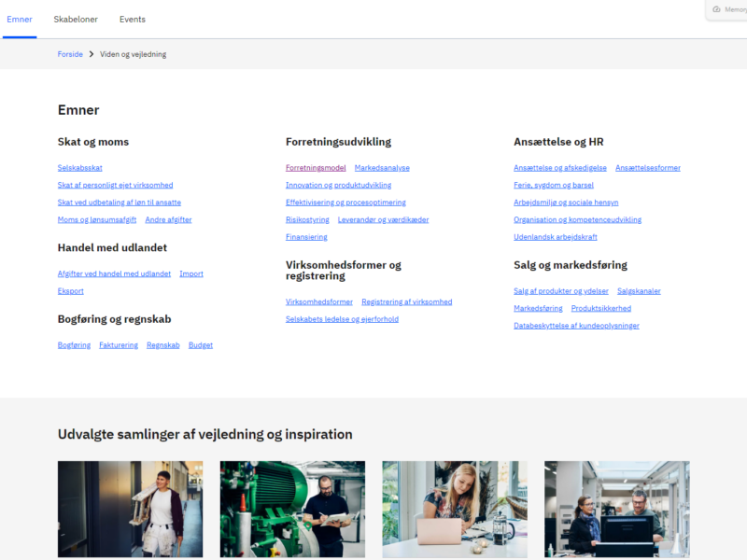Open the Fakturering link

[119, 345]
